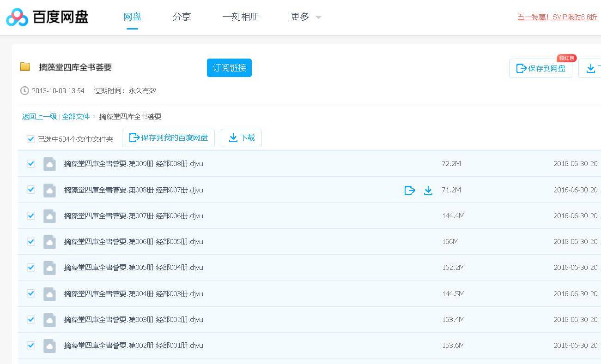Click the file icon for 第003册.经部002册.djvu
601x364 pixels.
point(49,320)
